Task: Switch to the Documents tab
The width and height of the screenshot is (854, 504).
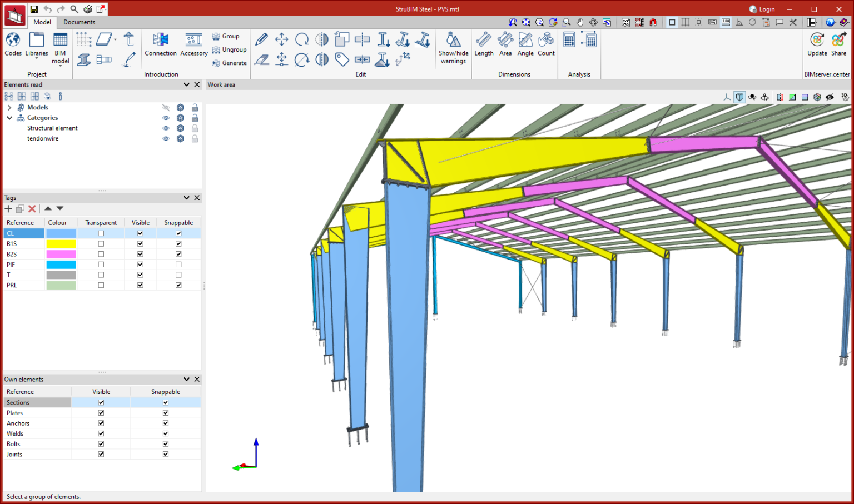Action: 79,22
